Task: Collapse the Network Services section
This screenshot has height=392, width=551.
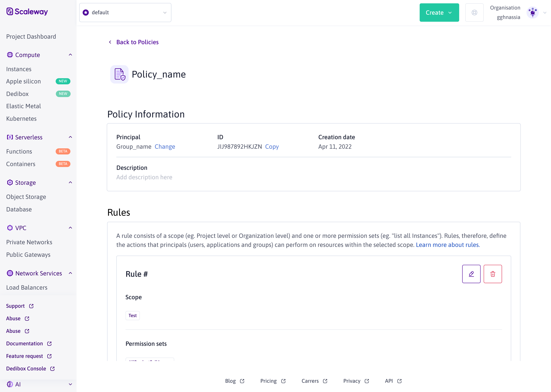Action: [x=70, y=273]
